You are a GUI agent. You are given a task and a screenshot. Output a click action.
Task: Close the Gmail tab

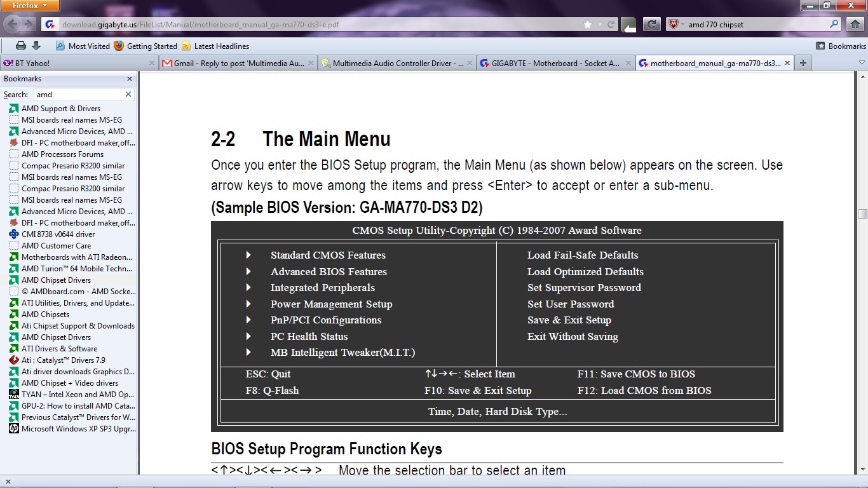pyautogui.click(x=311, y=63)
